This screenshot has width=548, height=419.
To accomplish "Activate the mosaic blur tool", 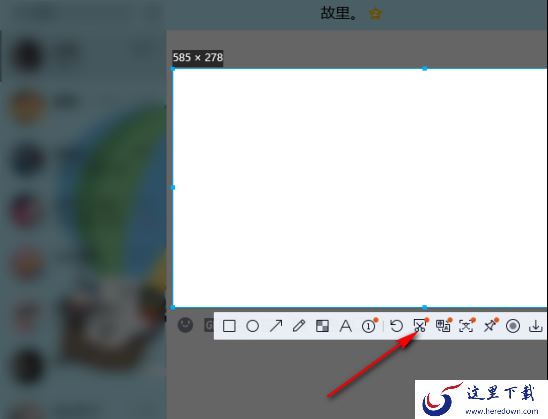I will (322, 326).
